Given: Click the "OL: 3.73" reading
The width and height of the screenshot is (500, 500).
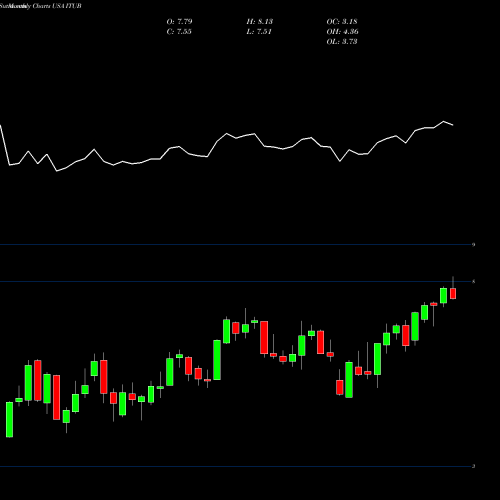Looking at the screenshot, I should click(342, 42).
